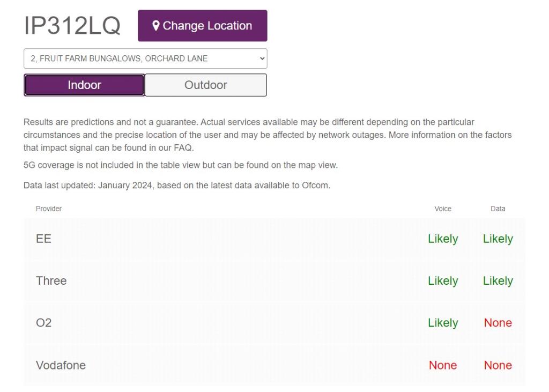
Task: Click Vodafone's Voice None status
Action: 443,365
